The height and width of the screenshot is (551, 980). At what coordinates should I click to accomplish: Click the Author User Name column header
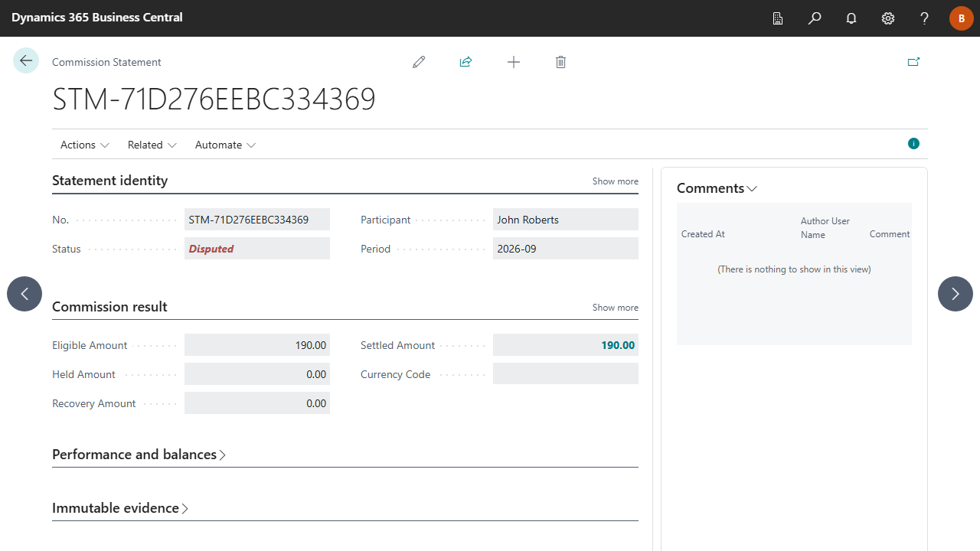(825, 228)
